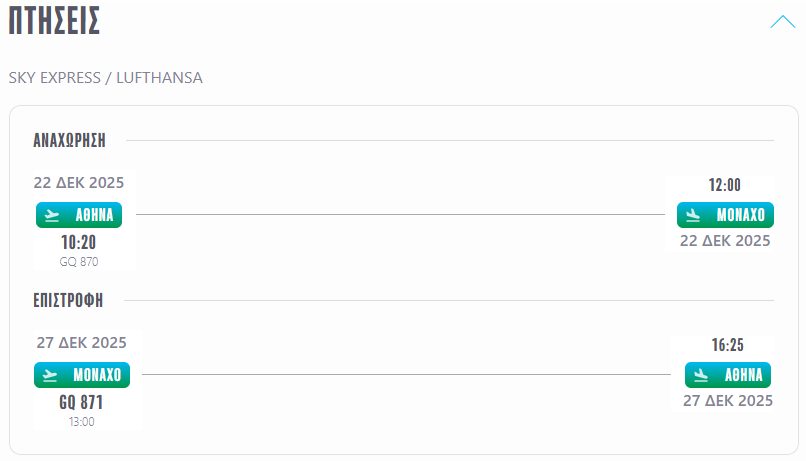This screenshot has width=806, height=461.
Task: Click the ΠΤΗΣΕΙΣ section heading
Action: tap(54, 21)
